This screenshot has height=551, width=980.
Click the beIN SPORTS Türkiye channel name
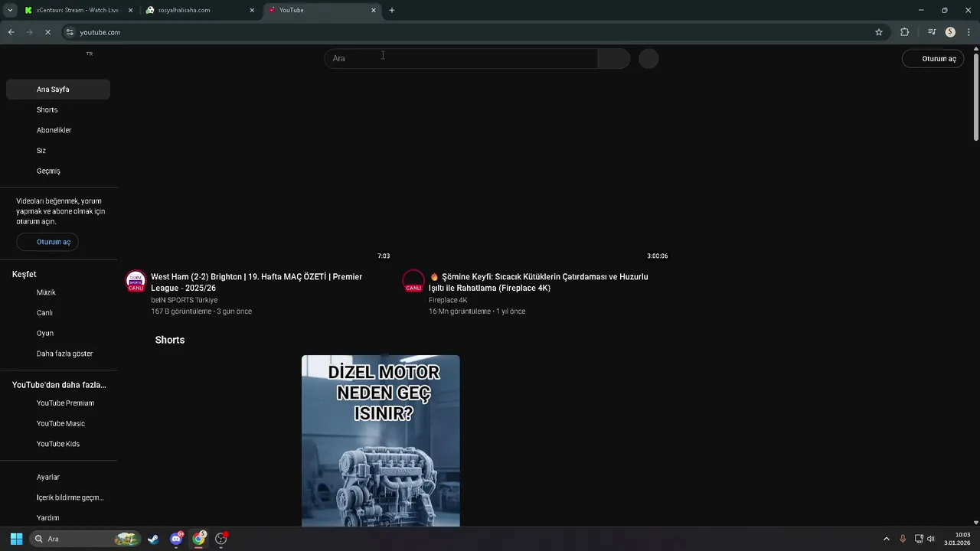coord(184,300)
